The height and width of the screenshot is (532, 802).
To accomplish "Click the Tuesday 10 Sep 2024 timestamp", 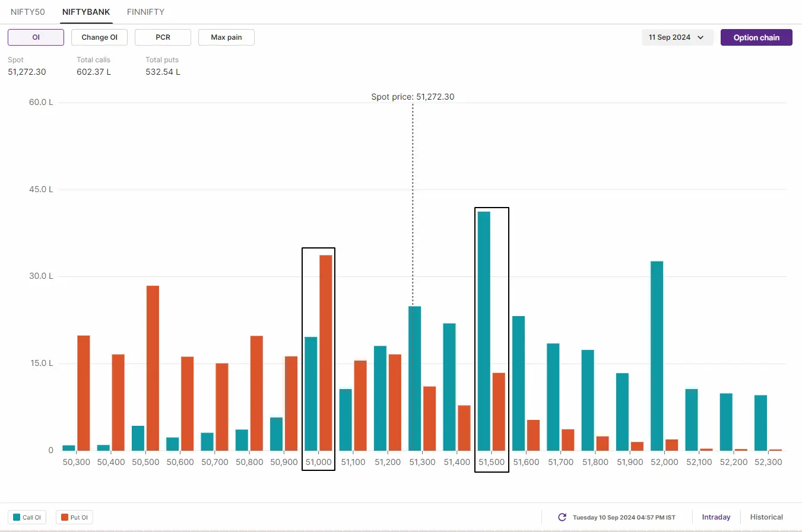I will click(624, 517).
